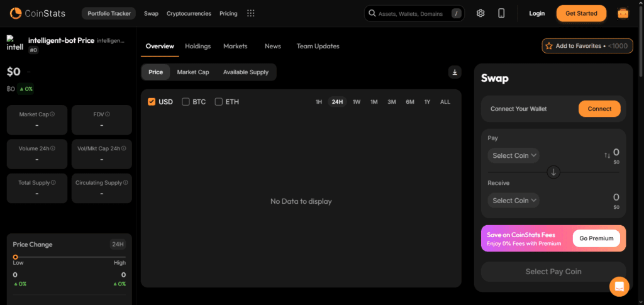Screen dimensions: 644x305
Task: Download chart data with download icon
Action: (455, 72)
